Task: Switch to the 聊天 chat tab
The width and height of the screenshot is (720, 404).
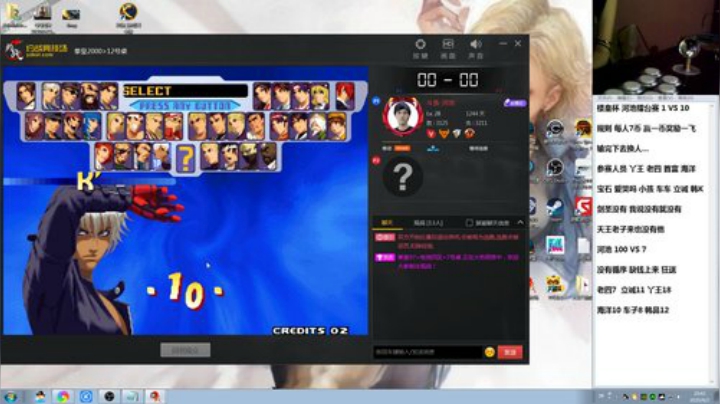Action: click(x=387, y=223)
